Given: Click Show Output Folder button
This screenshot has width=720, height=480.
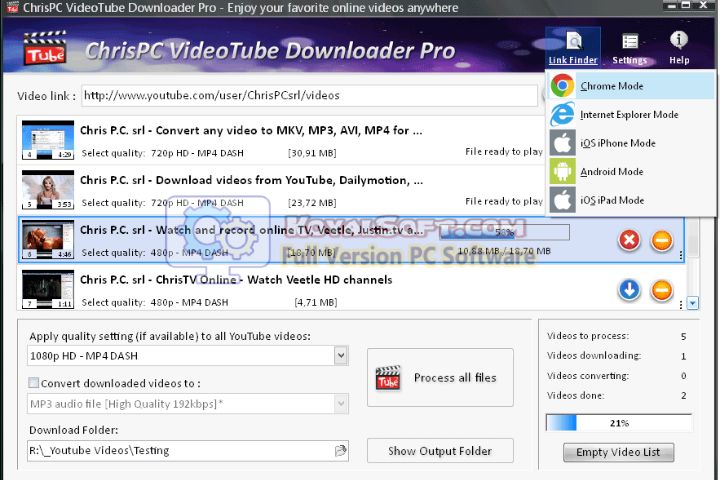Looking at the screenshot, I should click(x=440, y=451).
